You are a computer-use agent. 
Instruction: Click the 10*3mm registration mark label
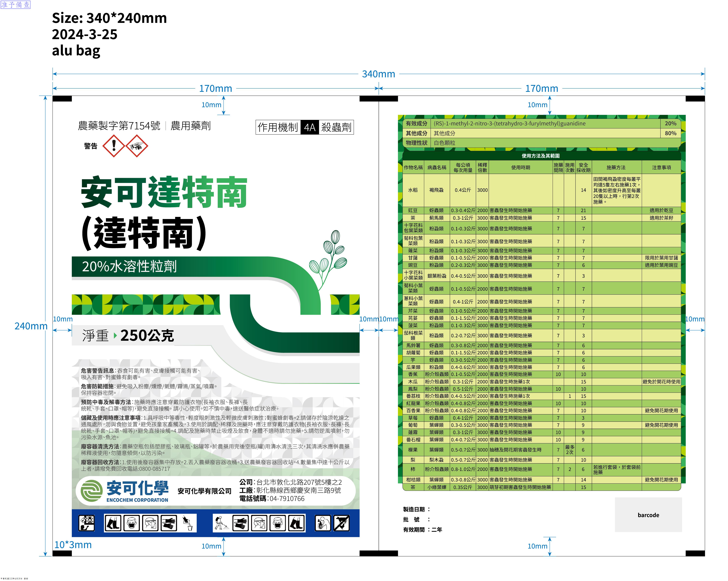(x=73, y=545)
